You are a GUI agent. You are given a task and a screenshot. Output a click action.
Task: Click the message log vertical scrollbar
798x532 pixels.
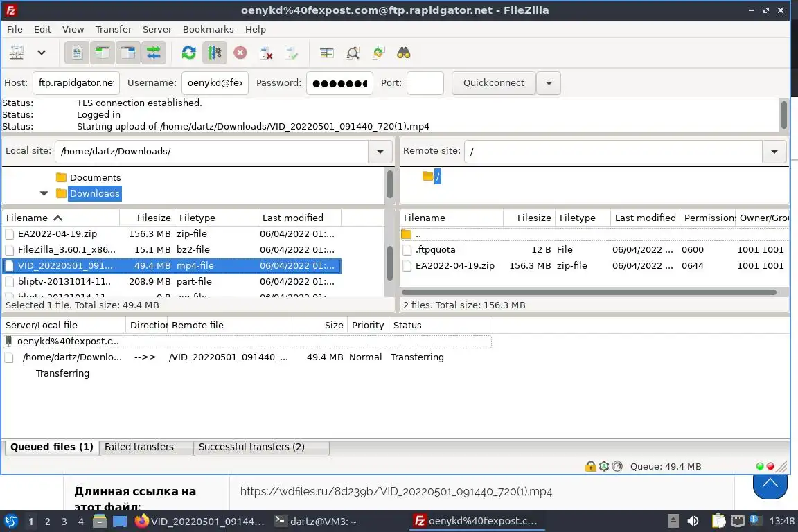click(783, 115)
